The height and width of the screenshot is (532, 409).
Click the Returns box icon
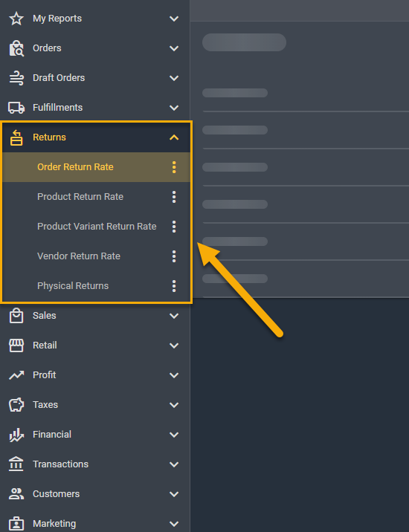[x=16, y=137]
